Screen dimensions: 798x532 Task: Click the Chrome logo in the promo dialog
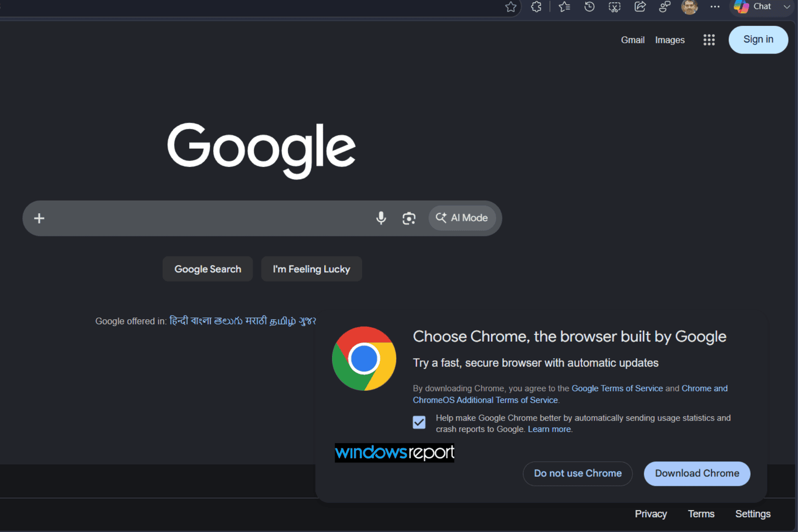tap(364, 358)
